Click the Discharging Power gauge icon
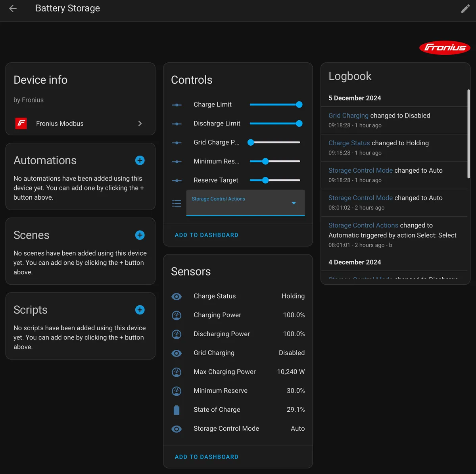Image resolution: width=476 pixels, height=474 pixels. click(x=177, y=334)
